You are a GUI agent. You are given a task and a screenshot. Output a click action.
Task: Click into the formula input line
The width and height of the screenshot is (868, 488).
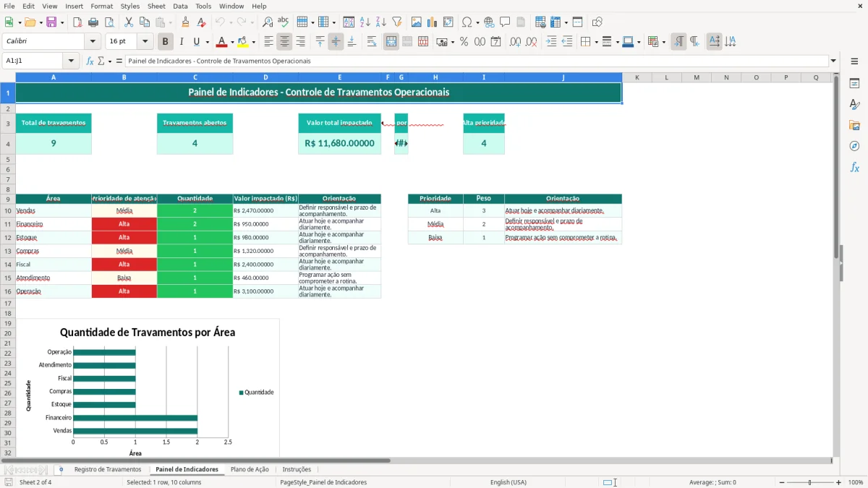click(x=476, y=61)
